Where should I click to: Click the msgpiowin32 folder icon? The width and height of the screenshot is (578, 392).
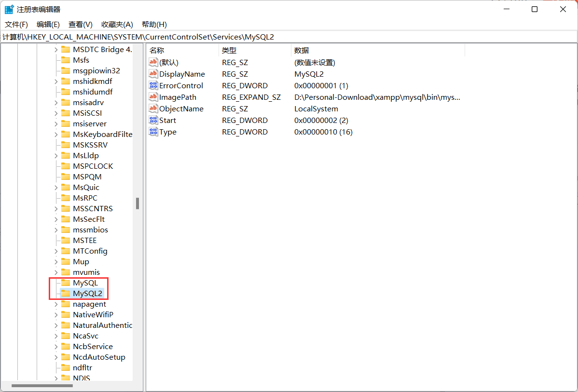click(x=66, y=71)
